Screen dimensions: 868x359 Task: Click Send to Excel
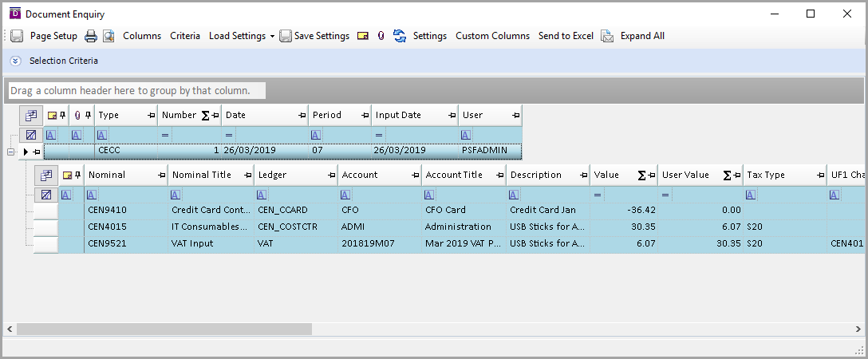566,36
